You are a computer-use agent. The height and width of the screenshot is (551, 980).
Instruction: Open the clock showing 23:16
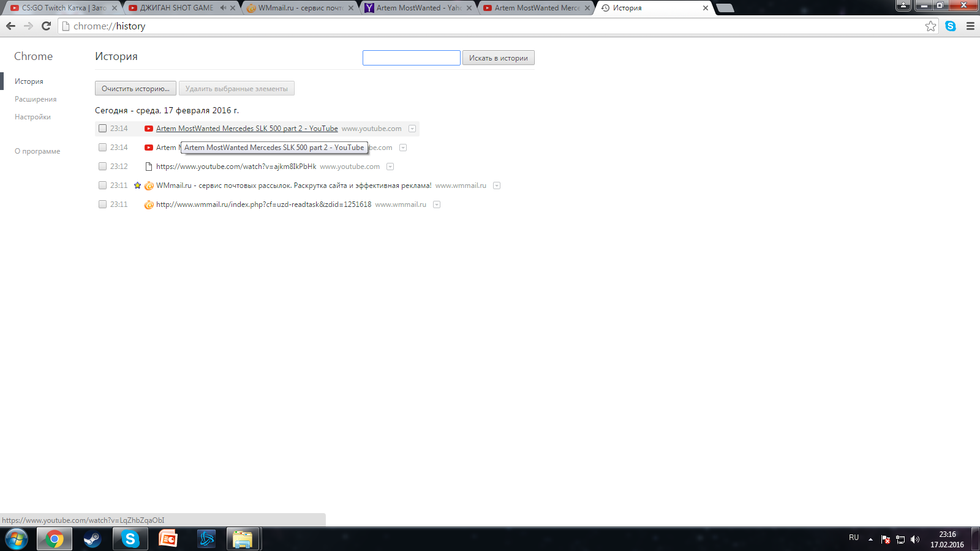948,539
